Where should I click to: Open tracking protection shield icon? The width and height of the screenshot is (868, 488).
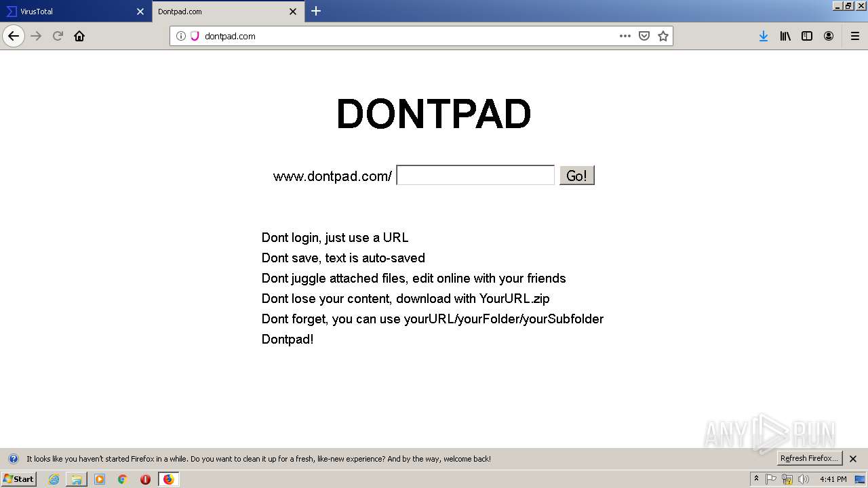195,36
